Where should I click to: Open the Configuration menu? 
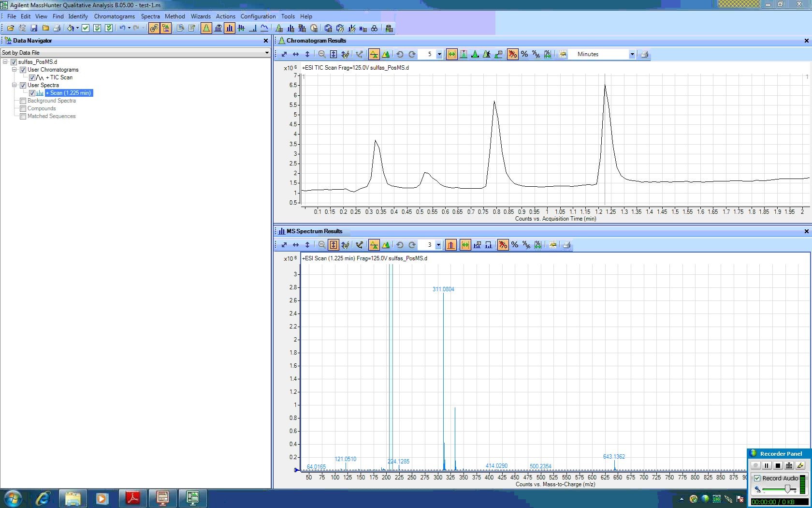tap(258, 16)
